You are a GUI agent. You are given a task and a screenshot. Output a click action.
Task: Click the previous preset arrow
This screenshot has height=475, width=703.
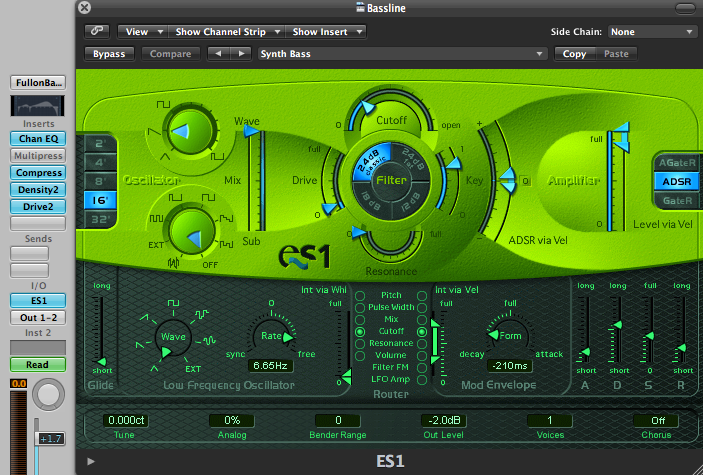coord(218,54)
